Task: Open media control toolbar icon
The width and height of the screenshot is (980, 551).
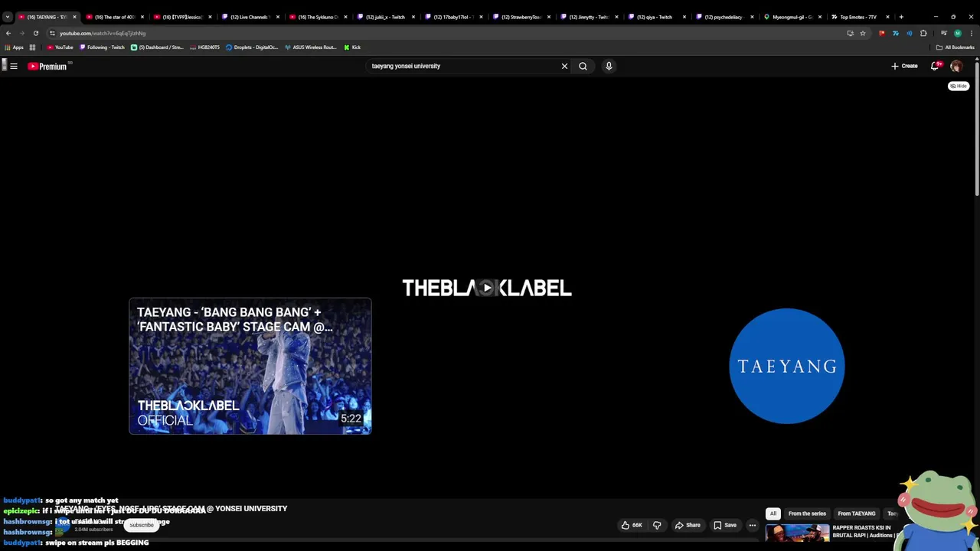Action: point(943,33)
